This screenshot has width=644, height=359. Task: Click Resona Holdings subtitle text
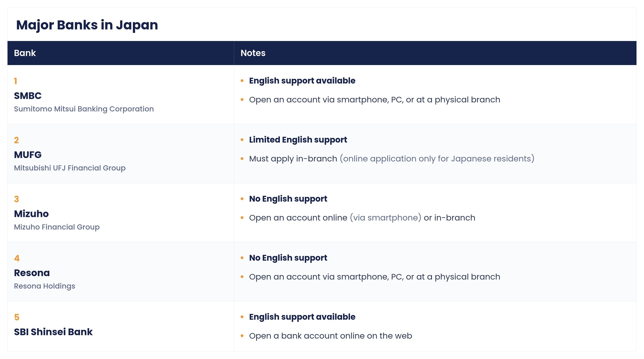coord(44,286)
